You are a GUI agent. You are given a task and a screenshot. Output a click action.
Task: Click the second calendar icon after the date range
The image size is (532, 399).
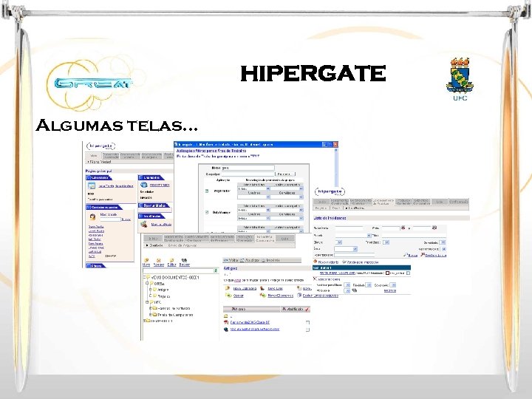[x=434, y=228]
